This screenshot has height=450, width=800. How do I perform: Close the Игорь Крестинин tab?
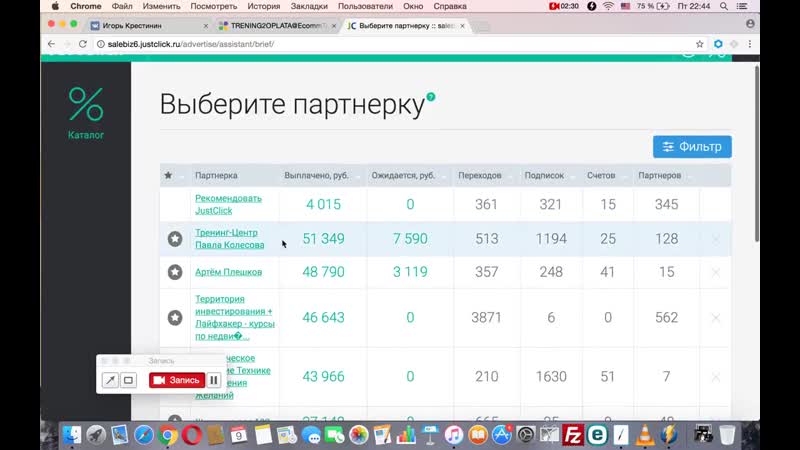click(206, 26)
